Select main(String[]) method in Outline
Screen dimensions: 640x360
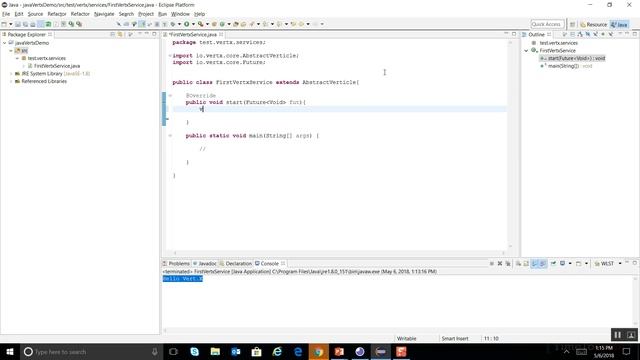[566, 66]
